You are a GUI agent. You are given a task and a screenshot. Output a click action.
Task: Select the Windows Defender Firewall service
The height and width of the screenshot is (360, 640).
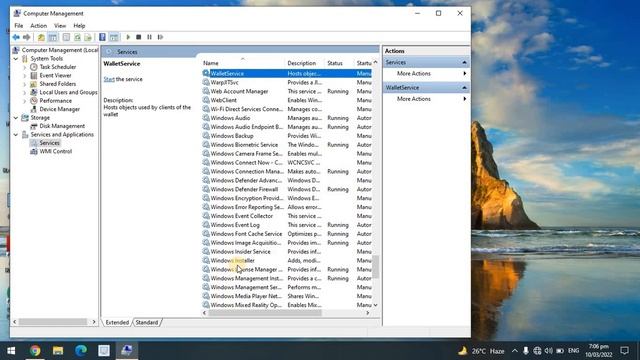point(287,189)
